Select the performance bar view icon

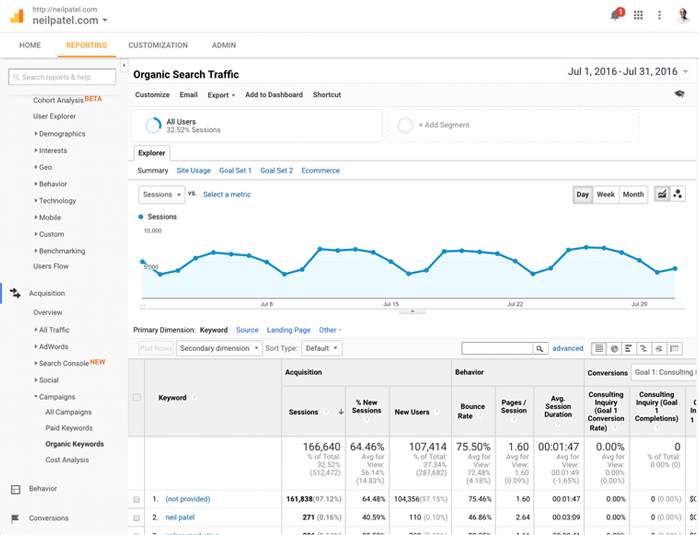[629, 349]
